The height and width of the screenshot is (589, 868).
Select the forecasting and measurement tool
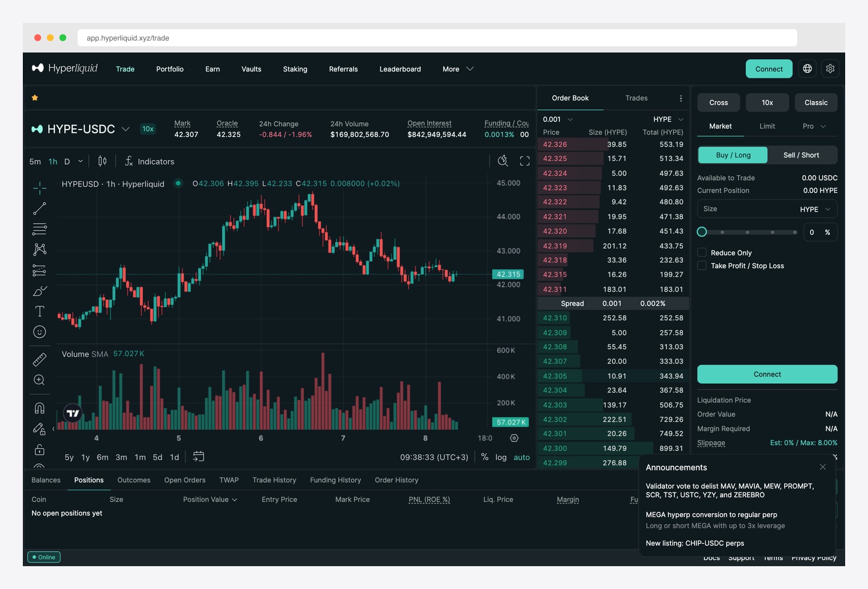coord(39,270)
